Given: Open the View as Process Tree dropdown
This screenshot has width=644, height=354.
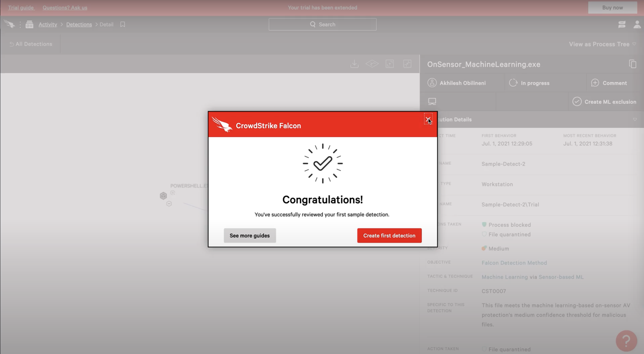Looking at the screenshot, I should click(602, 44).
